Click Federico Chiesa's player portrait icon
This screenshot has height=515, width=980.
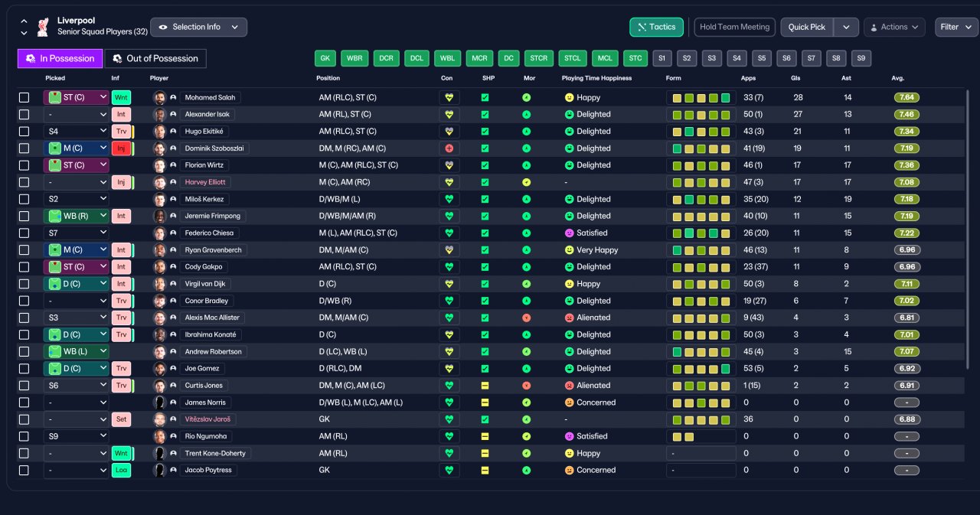(159, 233)
